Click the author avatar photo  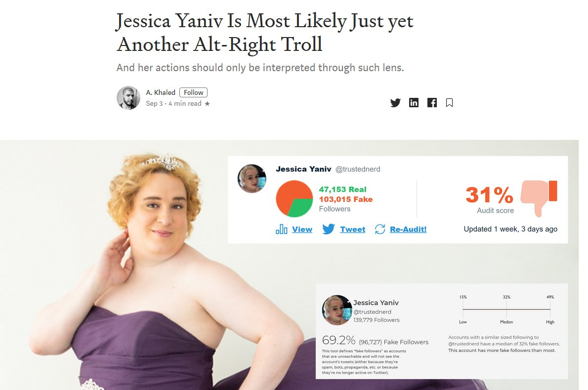click(128, 98)
